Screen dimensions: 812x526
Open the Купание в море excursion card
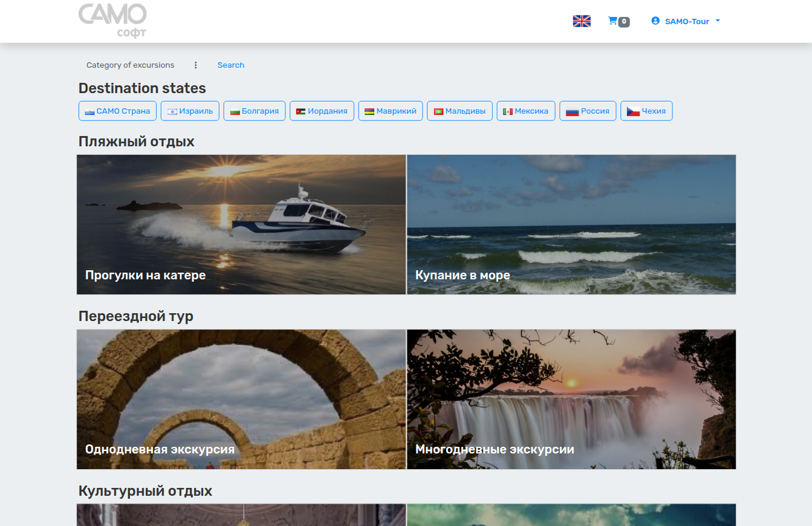click(x=571, y=224)
